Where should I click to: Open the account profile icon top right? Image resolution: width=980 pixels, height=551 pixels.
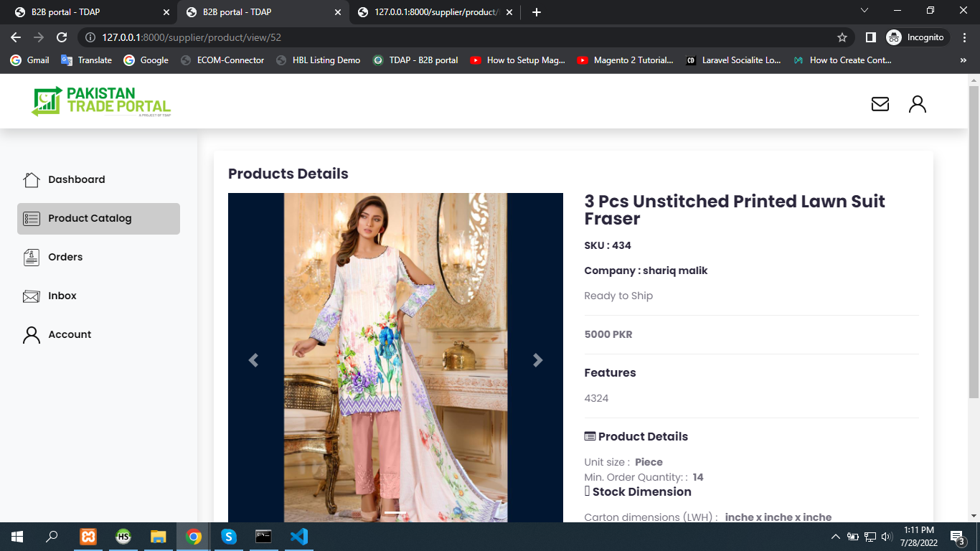pyautogui.click(x=917, y=103)
